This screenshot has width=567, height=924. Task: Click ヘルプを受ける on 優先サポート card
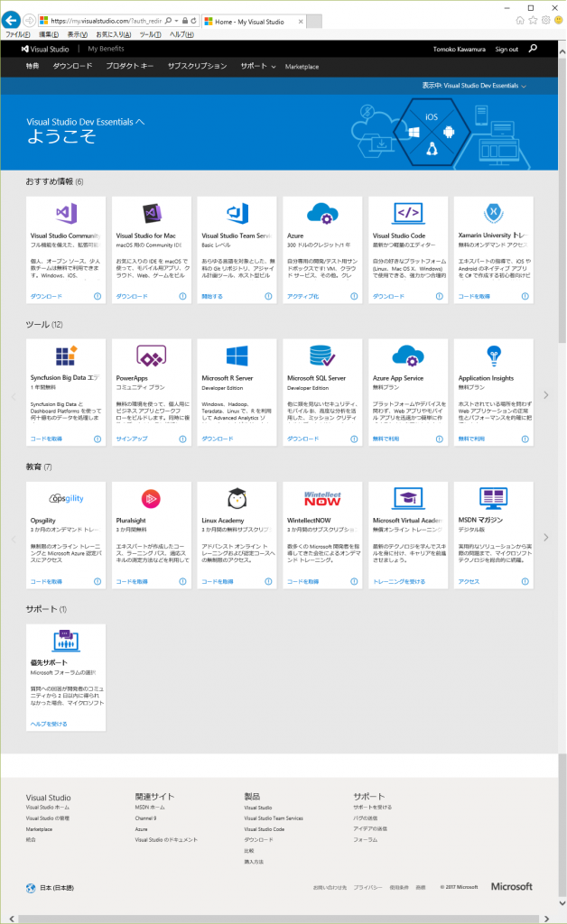click(x=49, y=725)
